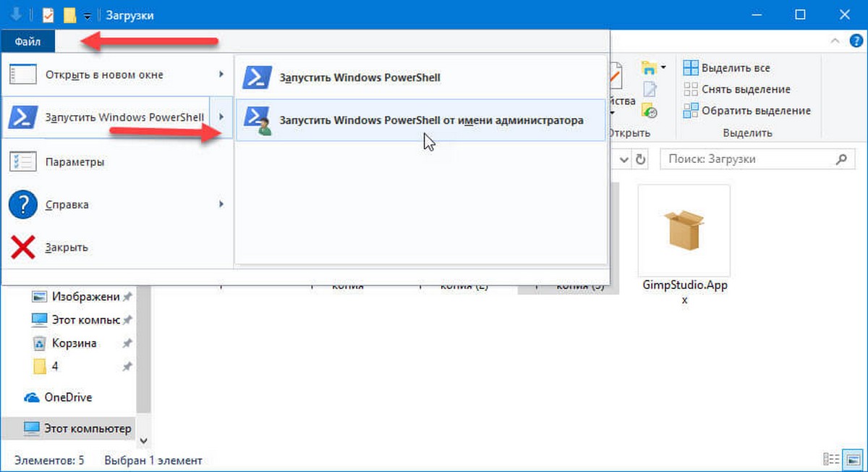Expand arrow beside Открыть в новом окне
Viewport: 868px width, 472px height.
(221, 75)
